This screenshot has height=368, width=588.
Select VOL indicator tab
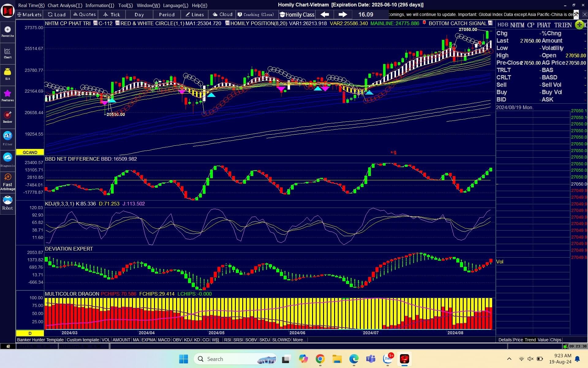point(106,340)
